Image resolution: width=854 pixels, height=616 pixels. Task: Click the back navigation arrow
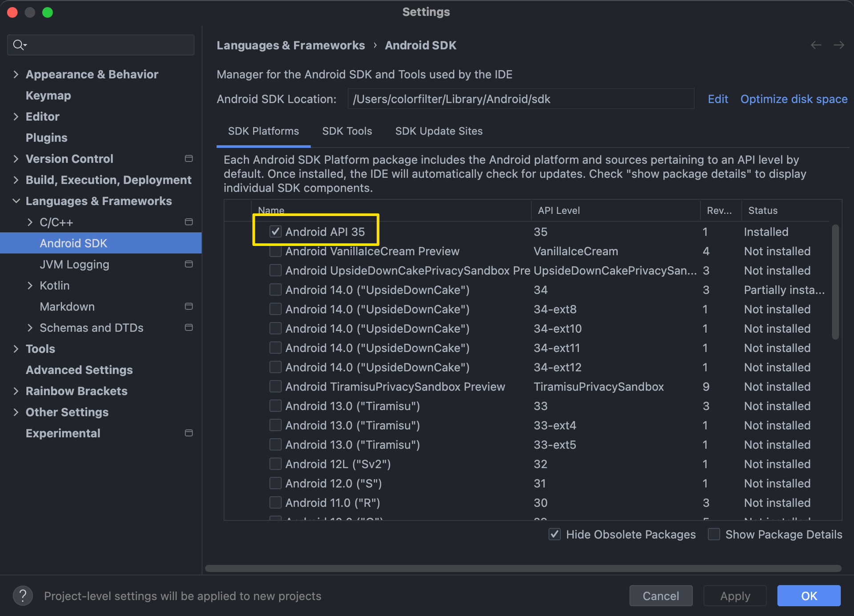pyautogui.click(x=816, y=45)
